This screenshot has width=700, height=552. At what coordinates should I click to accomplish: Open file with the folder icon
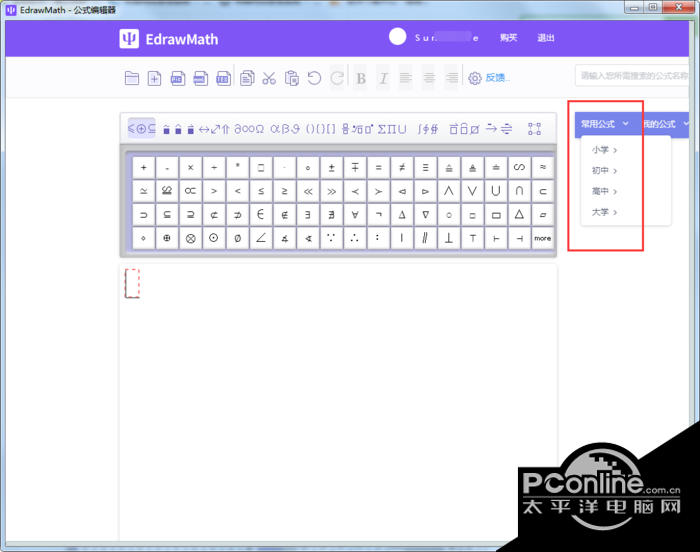(x=132, y=78)
